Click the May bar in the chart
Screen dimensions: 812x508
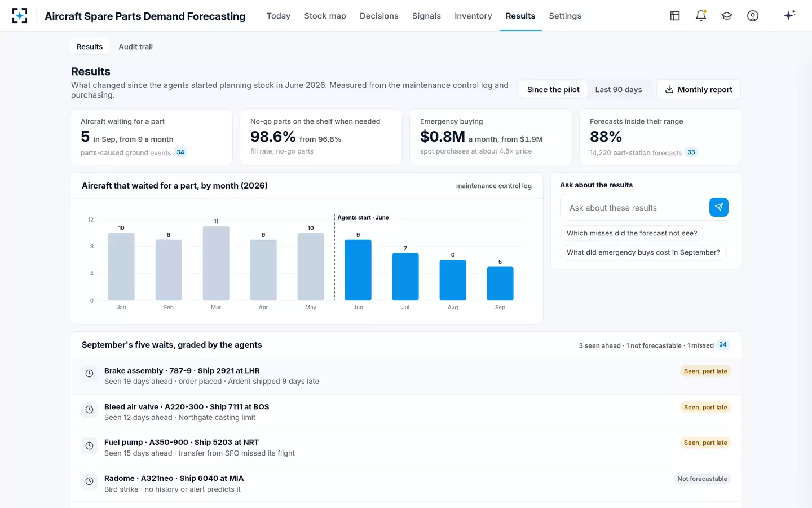[x=311, y=266]
